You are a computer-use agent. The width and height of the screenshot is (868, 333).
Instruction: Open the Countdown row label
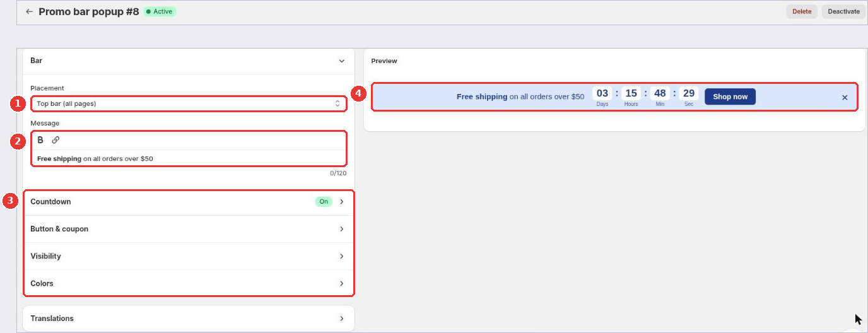50,202
